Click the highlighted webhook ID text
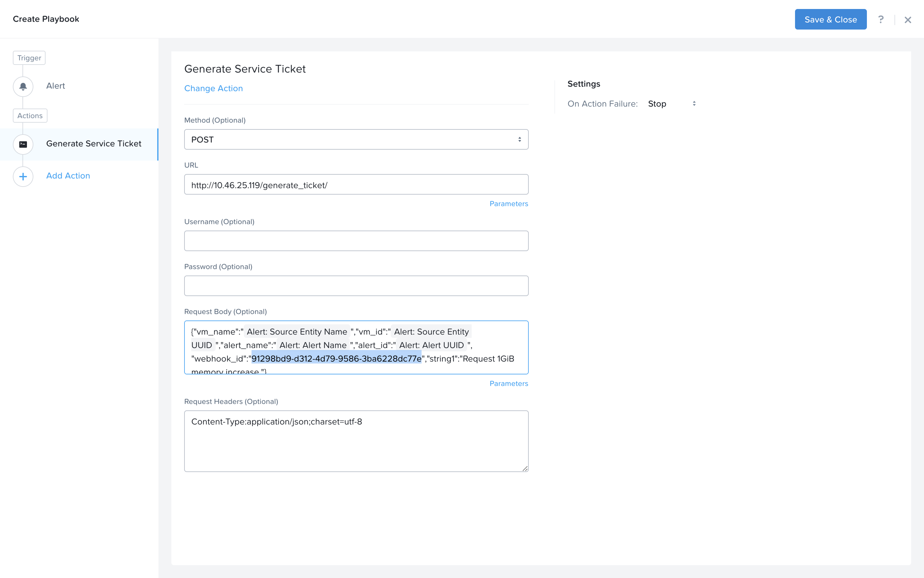Image resolution: width=924 pixels, height=578 pixels. tap(336, 359)
